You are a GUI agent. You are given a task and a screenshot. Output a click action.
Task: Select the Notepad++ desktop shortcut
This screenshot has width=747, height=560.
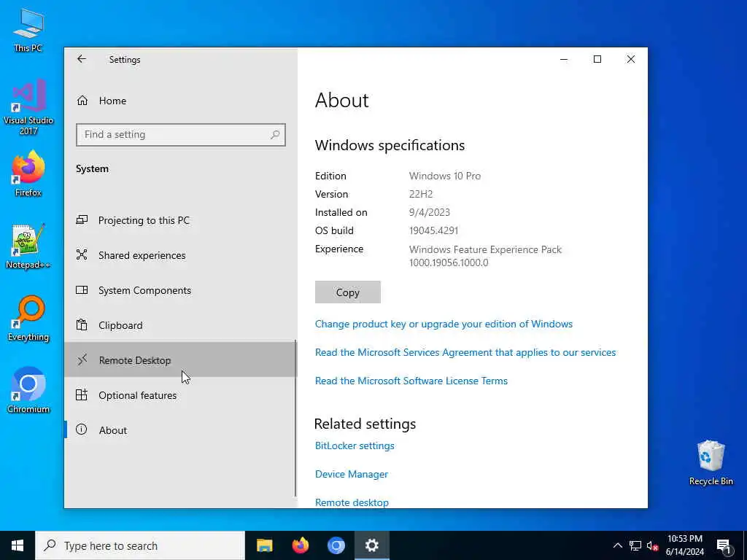tap(28, 246)
